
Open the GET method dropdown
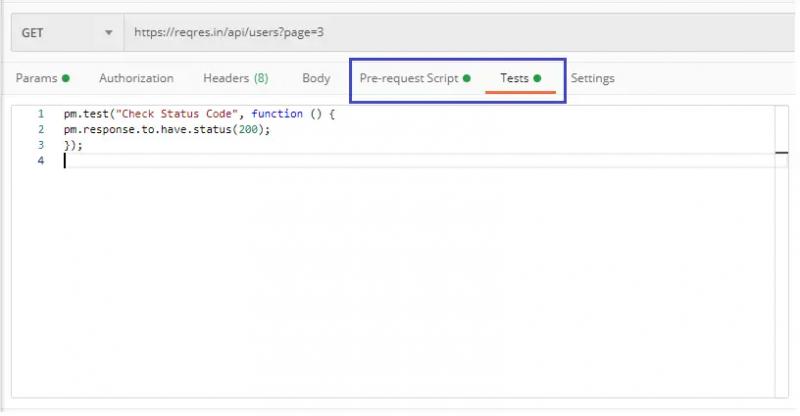point(67,33)
